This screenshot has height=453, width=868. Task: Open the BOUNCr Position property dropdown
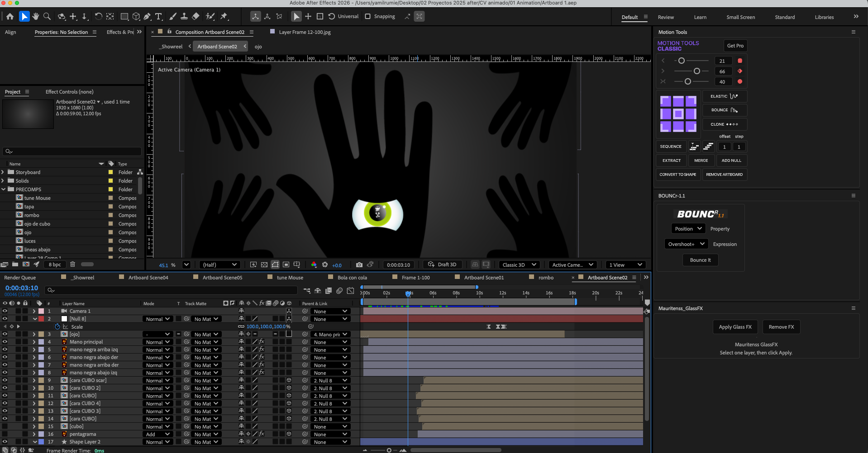[x=688, y=229]
